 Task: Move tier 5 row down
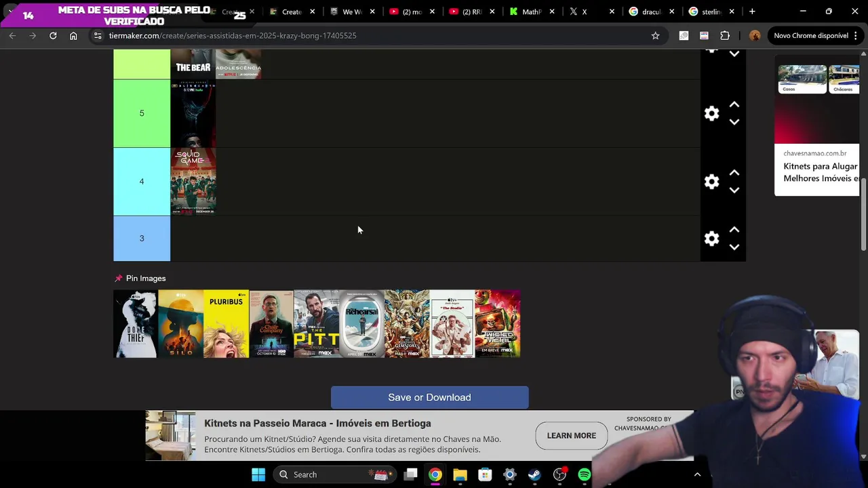point(734,122)
